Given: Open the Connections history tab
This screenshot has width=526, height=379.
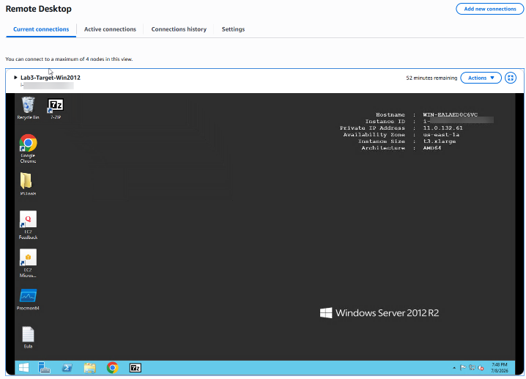Looking at the screenshot, I should click(x=179, y=29).
